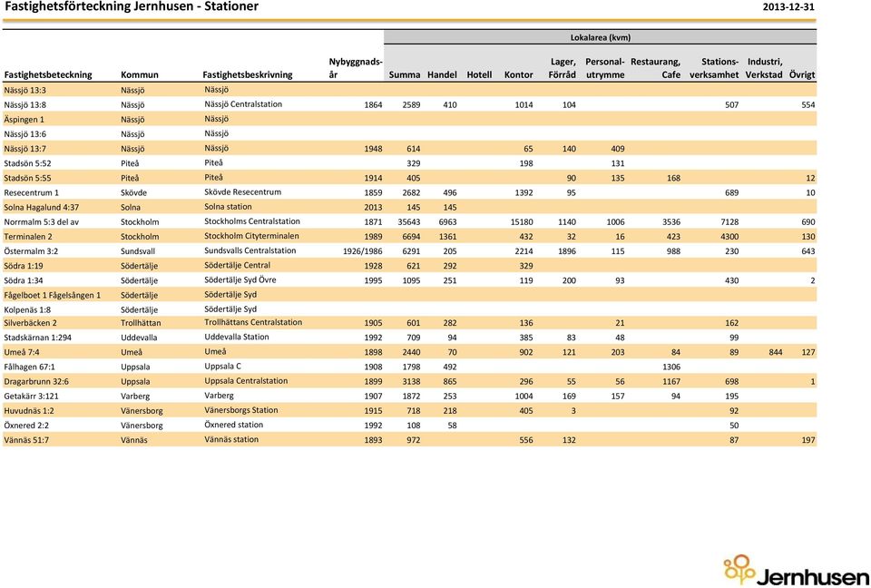Select the Södertälje Syd Övre description
871x588 pixels.
click(240, 279)
